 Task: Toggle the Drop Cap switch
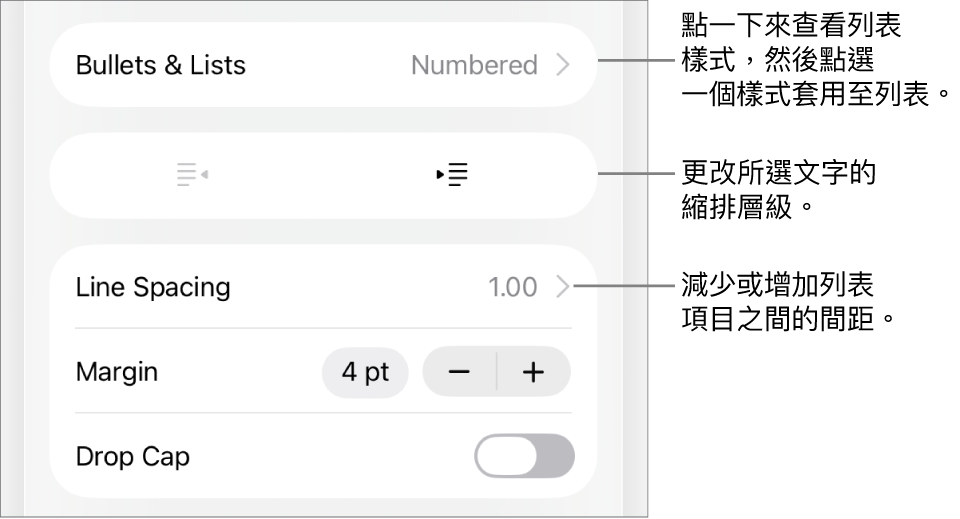point(524,457)
